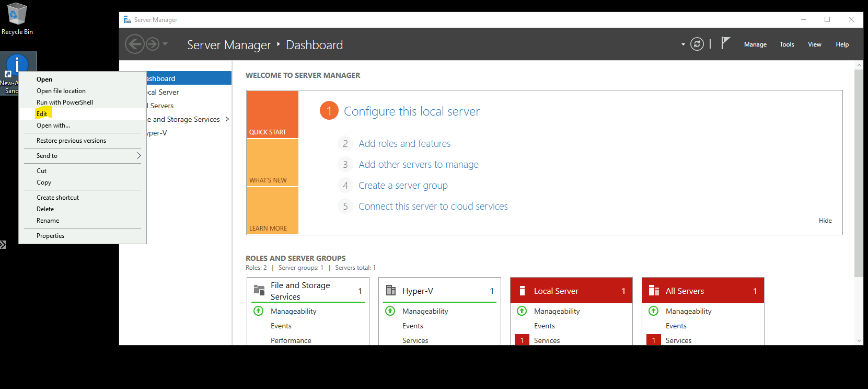Select Run with PowerShell
The width and height of the screenshot is (868, 389).
click(x=83, y=102)
